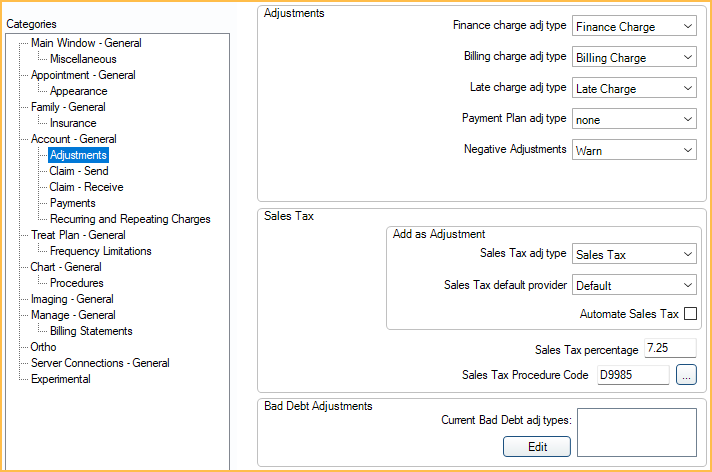The width and height of the screenshot is (712, 472).
Task: Open the Sales Tax adj type dropdown
Action: [x=634, y=255]
